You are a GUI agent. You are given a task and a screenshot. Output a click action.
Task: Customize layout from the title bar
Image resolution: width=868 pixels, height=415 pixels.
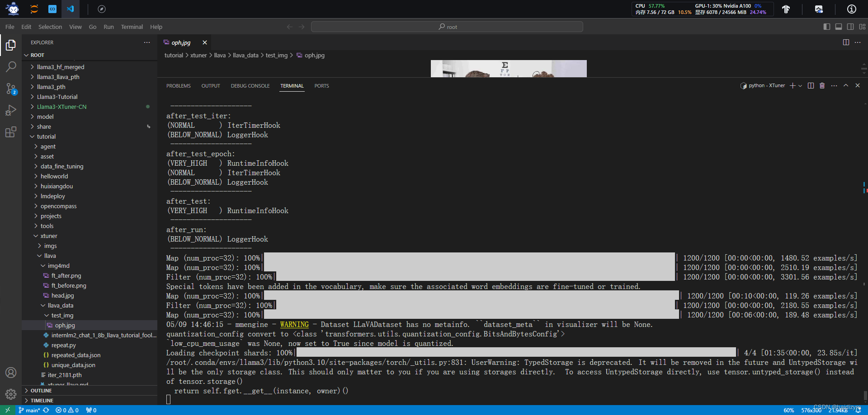(863, 27)
